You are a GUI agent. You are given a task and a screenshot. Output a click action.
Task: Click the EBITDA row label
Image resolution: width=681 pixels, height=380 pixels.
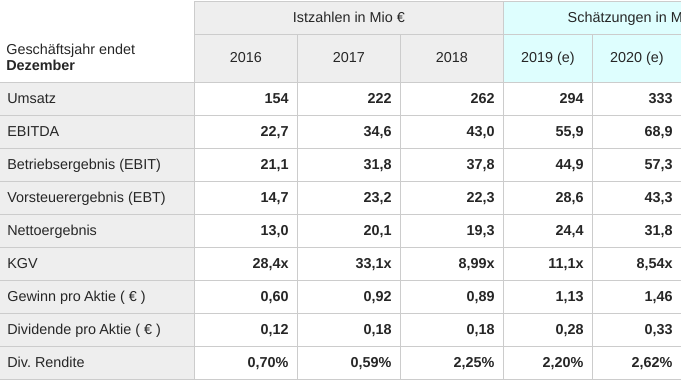coord(33,132)
